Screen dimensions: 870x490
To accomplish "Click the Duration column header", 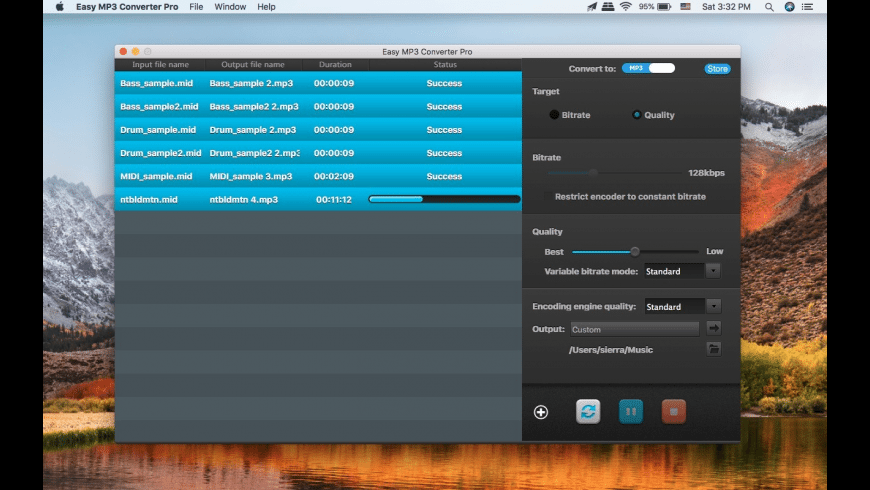I will pyautogui.click(x=335, y=64).
